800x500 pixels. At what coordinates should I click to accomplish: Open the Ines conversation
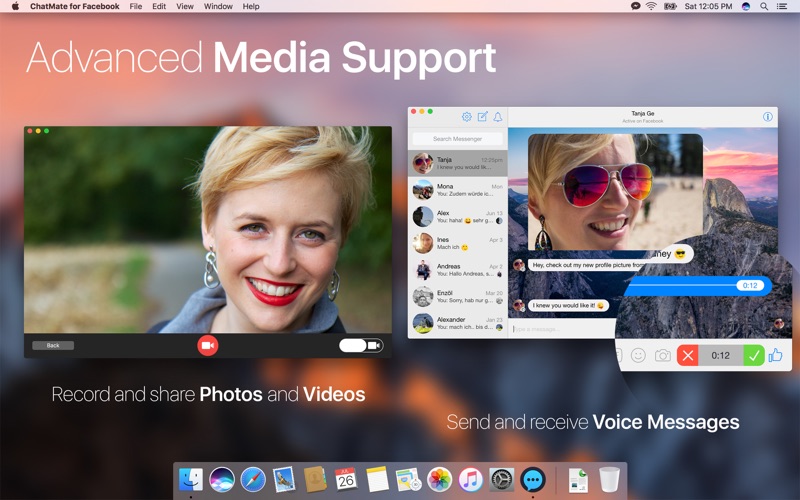tap(458, 243)
